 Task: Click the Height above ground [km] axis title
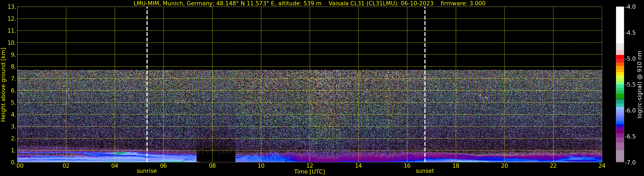click(3, 85)
